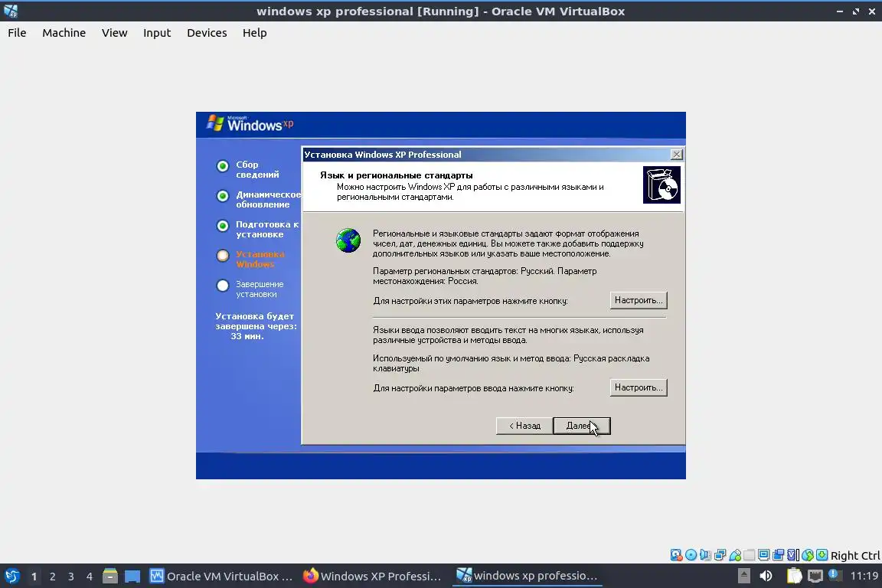
Task: Click the shared folders status icon
Action: 750,555
